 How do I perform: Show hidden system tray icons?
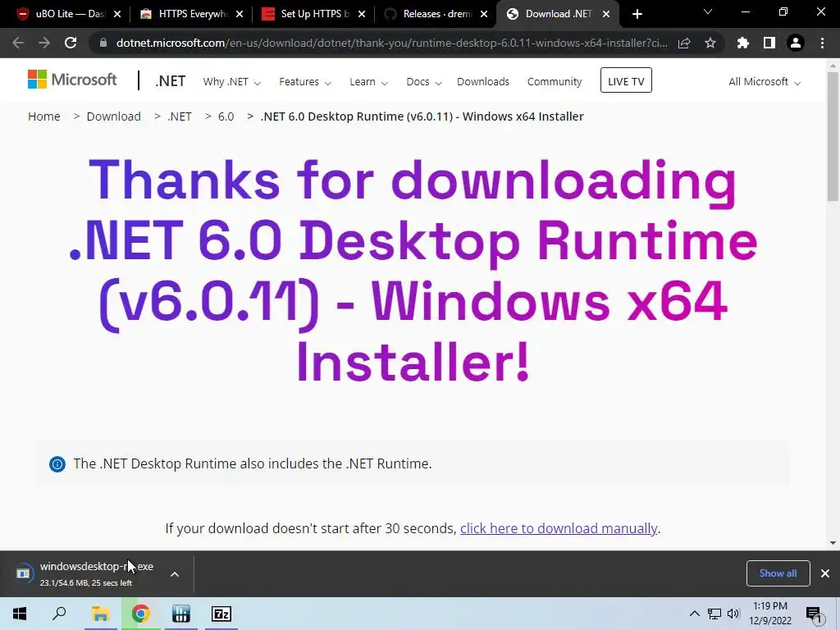(694, 614)
